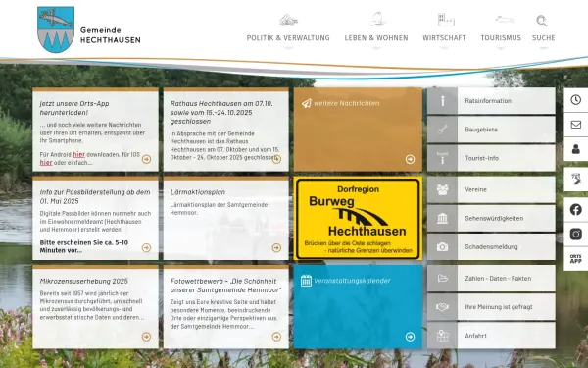588x368 pixels.
Task: Click the handshake icon next to Ihre Meinung
Action: [x=443, y=307]
